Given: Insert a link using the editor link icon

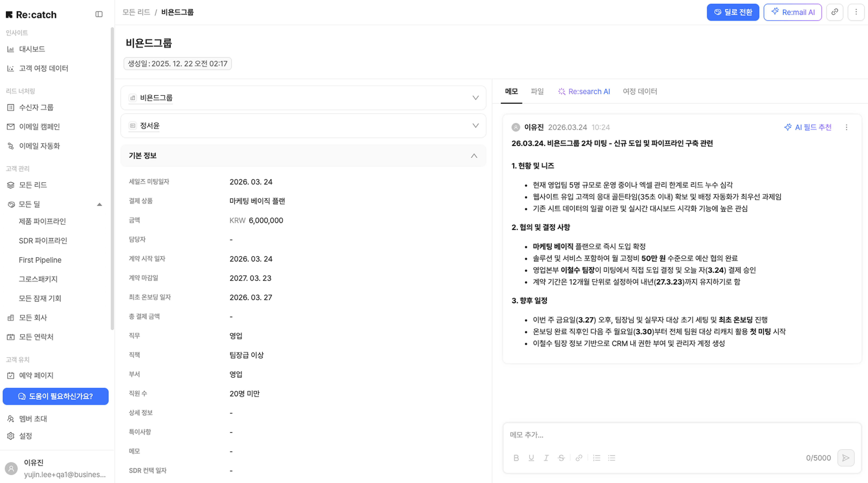Looking at the screenshot, I should click(x=579, y=458).
